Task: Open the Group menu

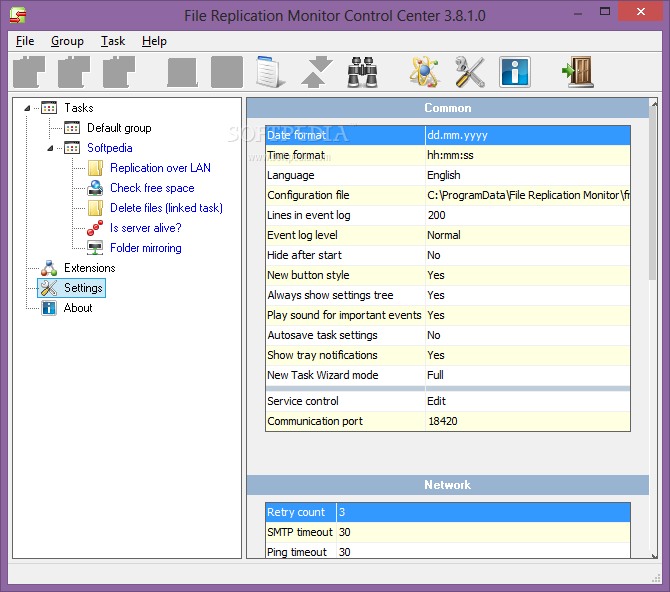Action: (67, 41)
